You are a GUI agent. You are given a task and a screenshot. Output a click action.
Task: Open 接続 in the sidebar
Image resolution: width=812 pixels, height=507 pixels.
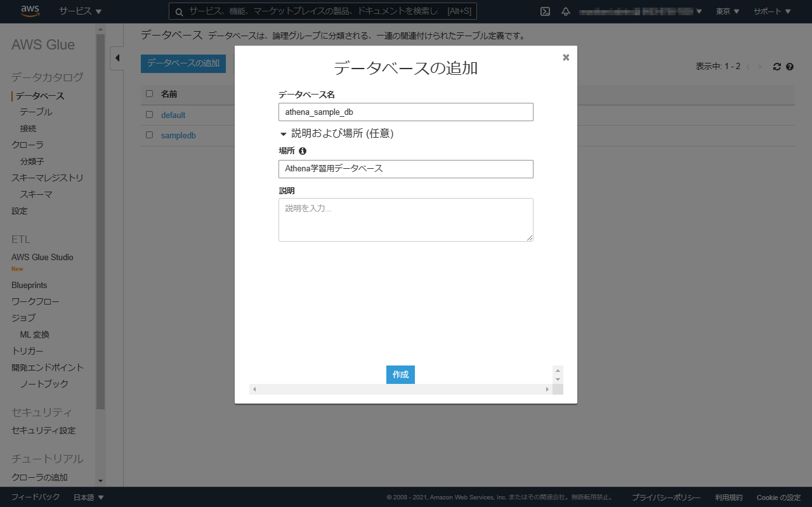coord(28,129)
